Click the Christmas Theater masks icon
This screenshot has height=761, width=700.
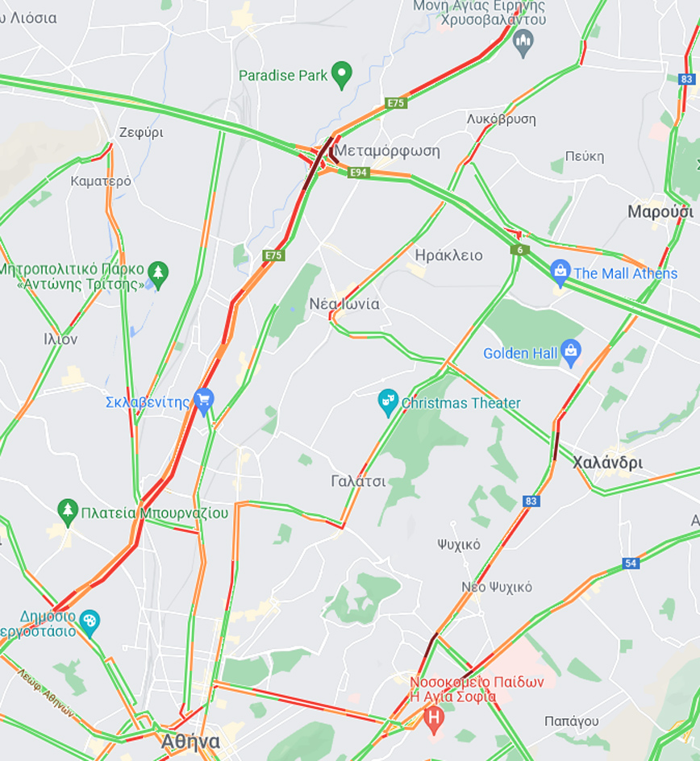(388, 402)
